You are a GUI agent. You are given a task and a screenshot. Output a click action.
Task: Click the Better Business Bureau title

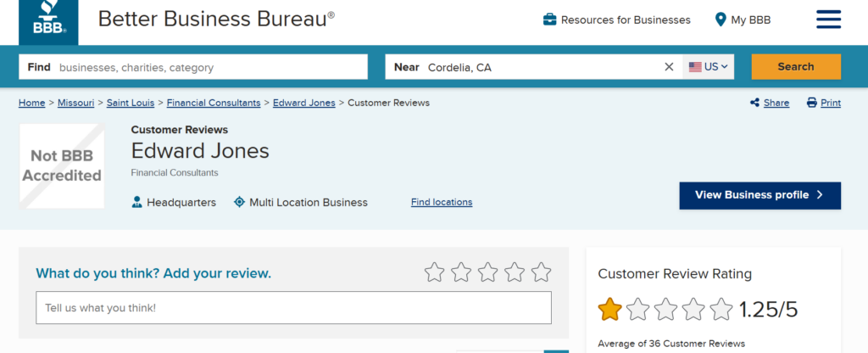(x=216, y=19)
